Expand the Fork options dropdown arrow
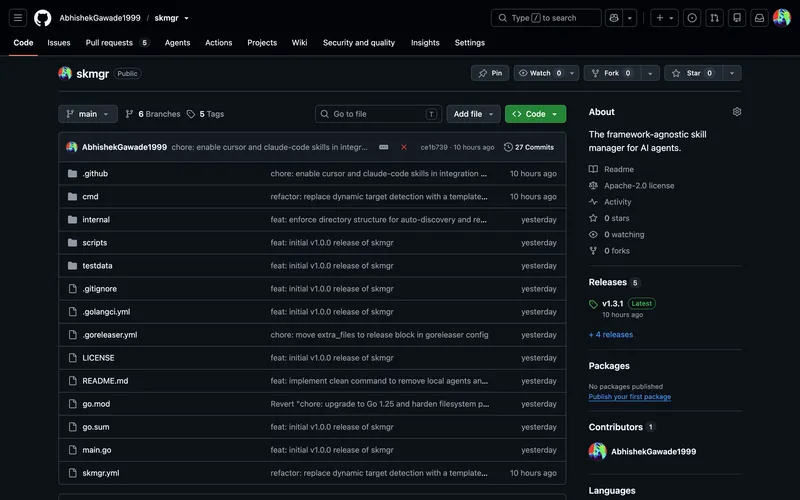Screen dimensions: 800x500 tap(649, 73)
